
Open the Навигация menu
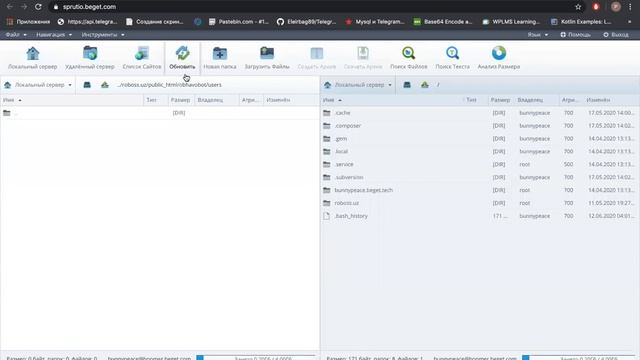point(54,35)
